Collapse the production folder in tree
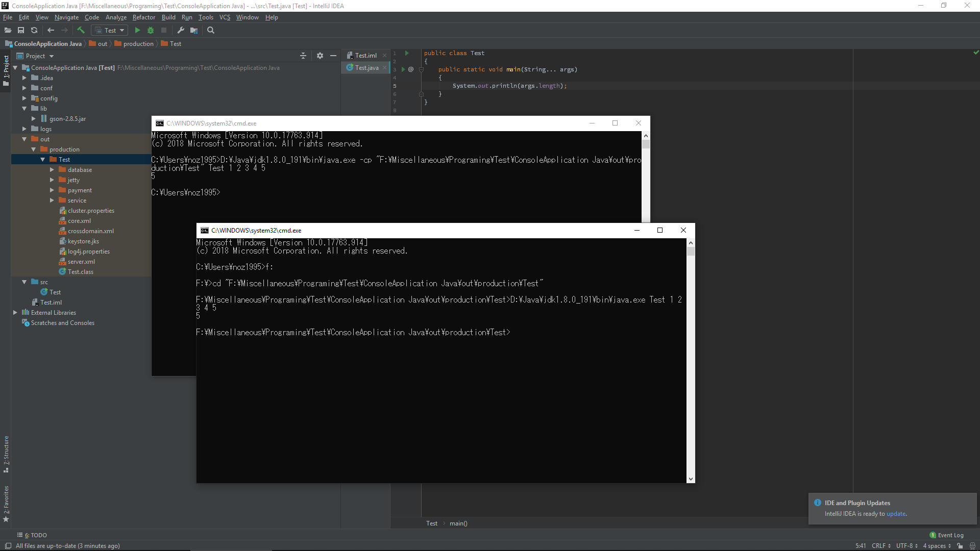The width and height of the screenshot is (980, 551). tap(34, 149)
